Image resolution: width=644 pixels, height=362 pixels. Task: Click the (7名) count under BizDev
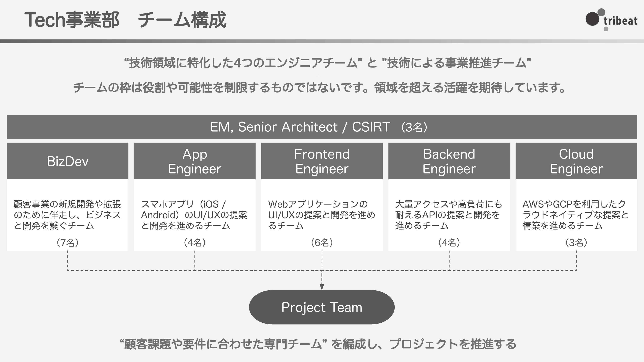(67, 243)
